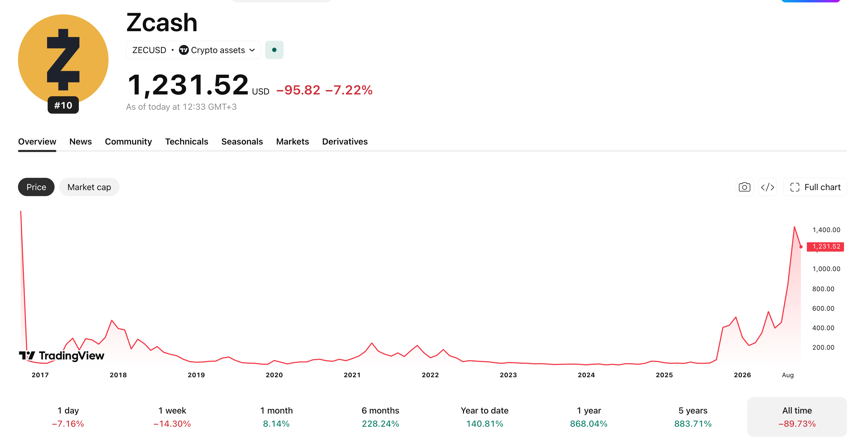Click the 1,231.52 price label on axis
The image size is (868, 445).
(x=825, y=246)
